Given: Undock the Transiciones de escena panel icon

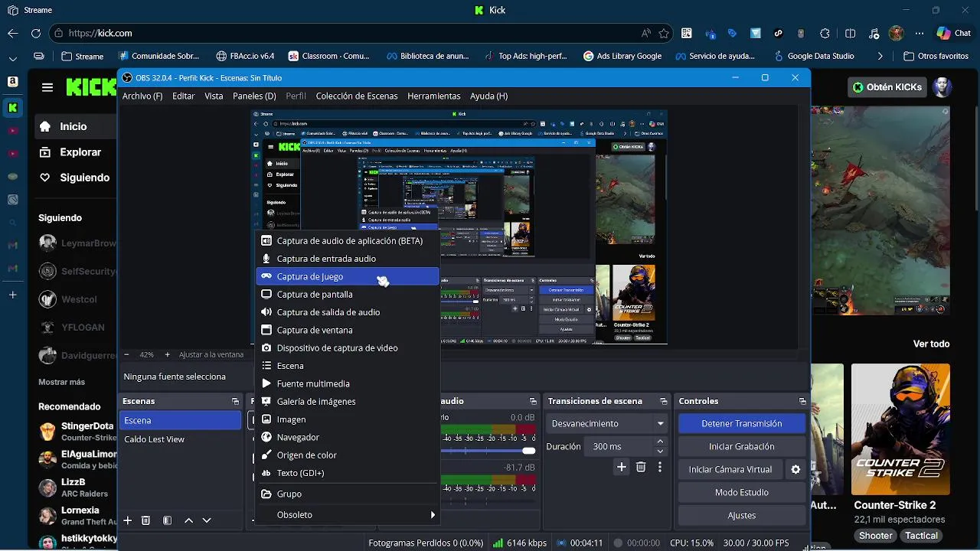Looking at the screenshot, I should click(664, 401).
